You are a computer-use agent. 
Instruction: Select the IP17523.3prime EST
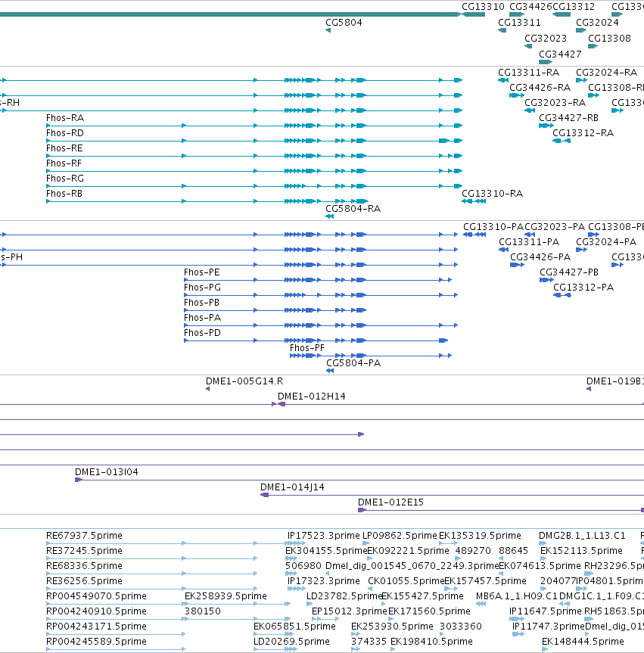point(297,543)
